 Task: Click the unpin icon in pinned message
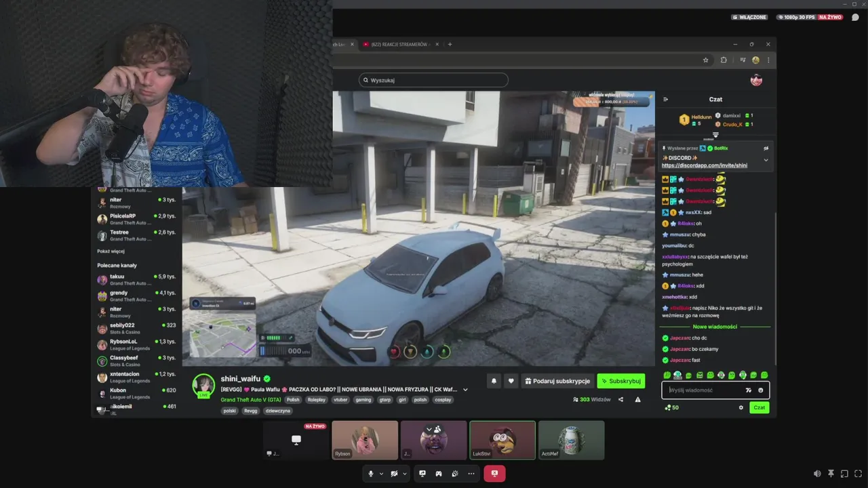click(766, 148)
